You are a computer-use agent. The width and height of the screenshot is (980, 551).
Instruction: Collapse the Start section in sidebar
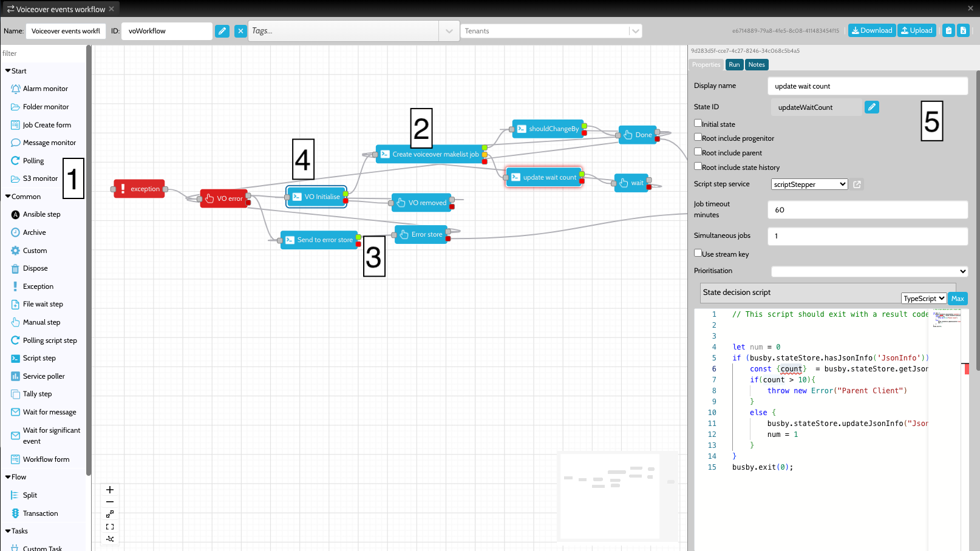pyautogui.click(x=16, y=71)
